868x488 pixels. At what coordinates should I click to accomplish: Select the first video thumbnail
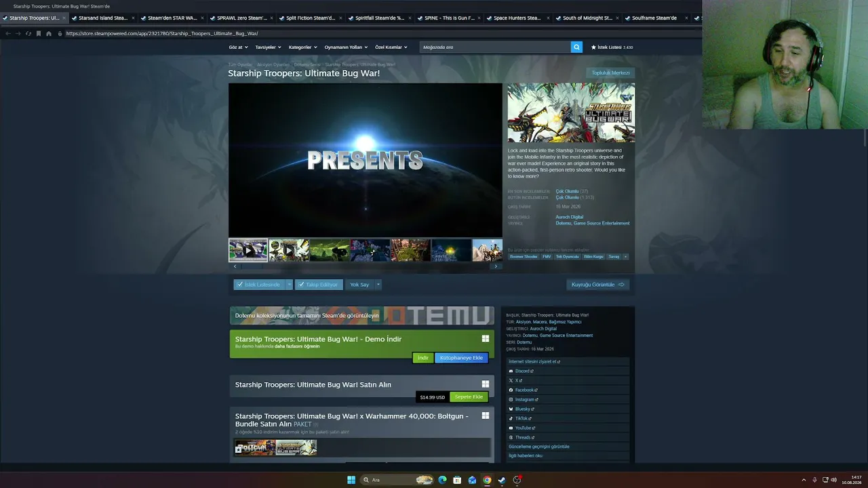248,250
